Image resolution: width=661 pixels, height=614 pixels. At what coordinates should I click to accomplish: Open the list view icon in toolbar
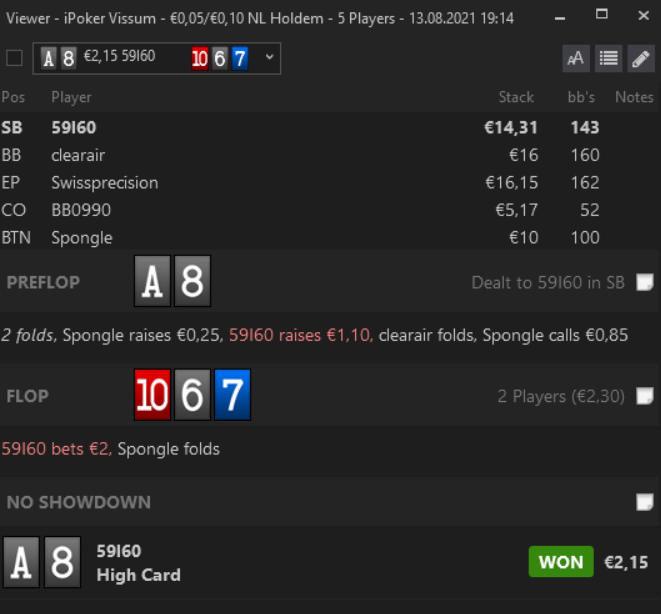pyautogui.click(x=608, y=59)
